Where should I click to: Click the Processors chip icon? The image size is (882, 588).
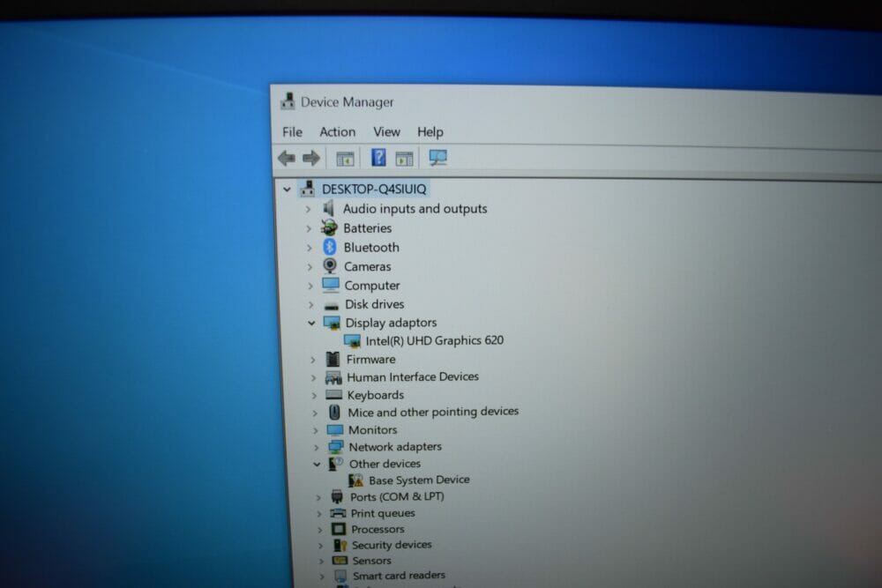339,529
